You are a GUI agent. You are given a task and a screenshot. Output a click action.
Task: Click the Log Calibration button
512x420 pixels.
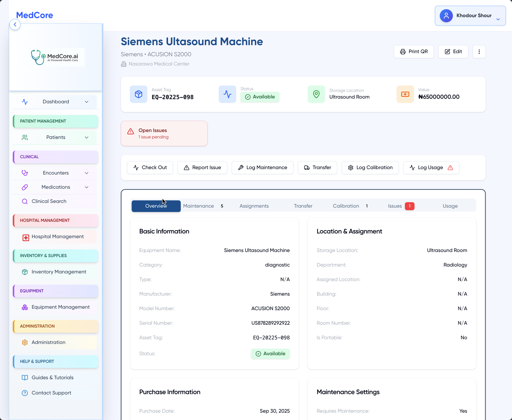370,168
